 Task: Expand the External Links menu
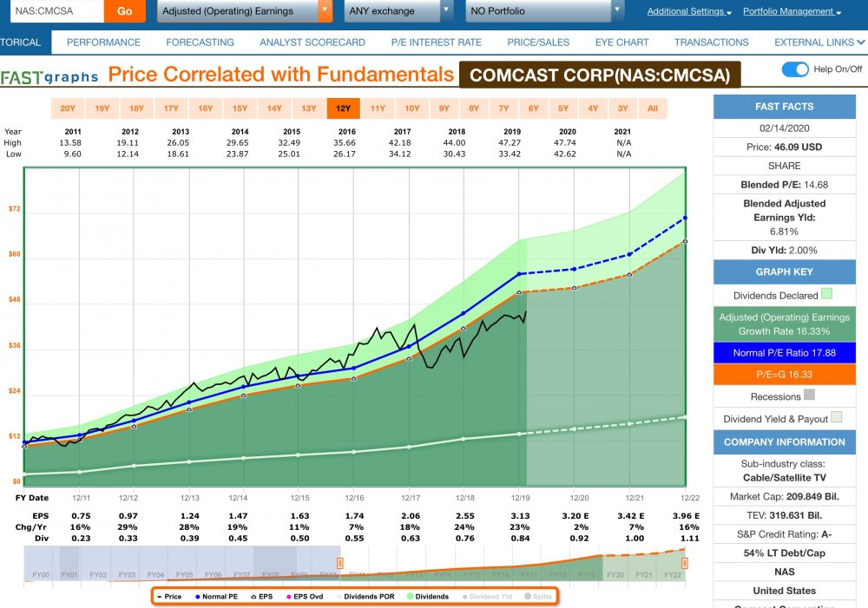tap(819, 42)
